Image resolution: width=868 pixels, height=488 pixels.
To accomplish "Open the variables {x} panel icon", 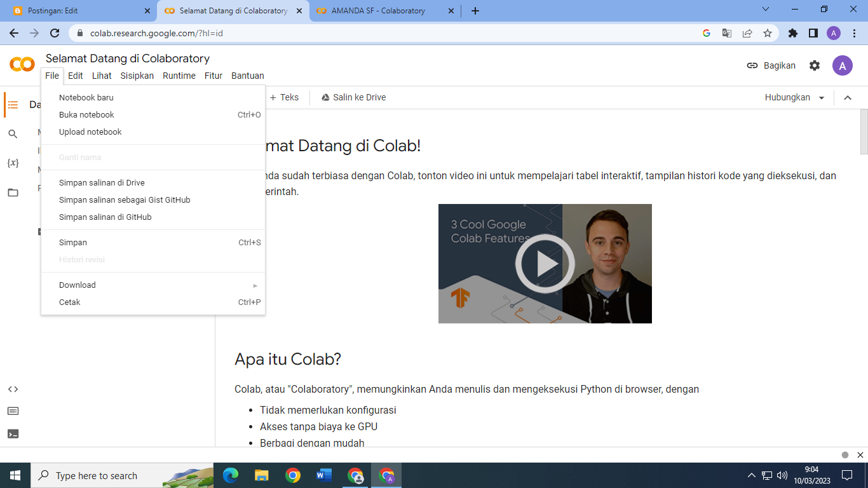I will coord(13,163).
